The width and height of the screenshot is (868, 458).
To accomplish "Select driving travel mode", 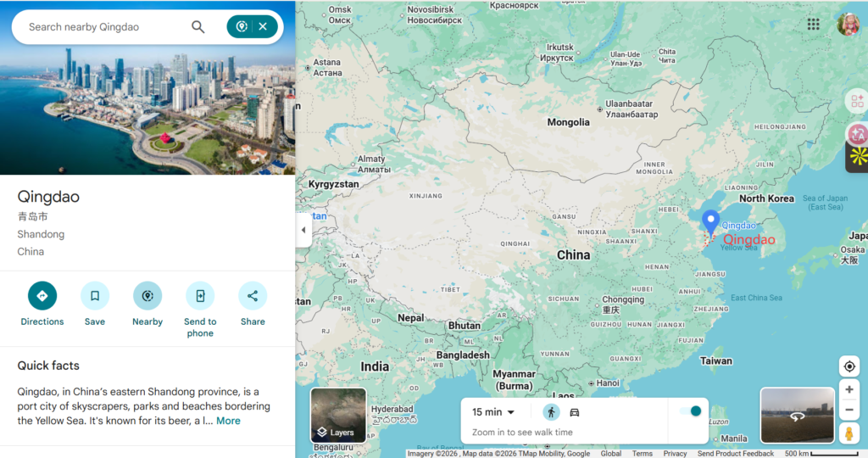I will pyautogui.click(x=575, y=412).
